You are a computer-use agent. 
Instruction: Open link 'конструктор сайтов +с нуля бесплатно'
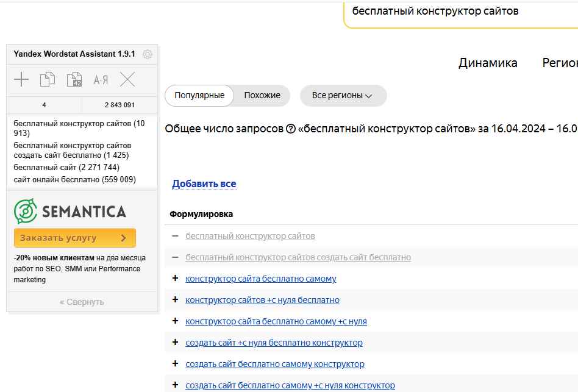tap(262, 301)
